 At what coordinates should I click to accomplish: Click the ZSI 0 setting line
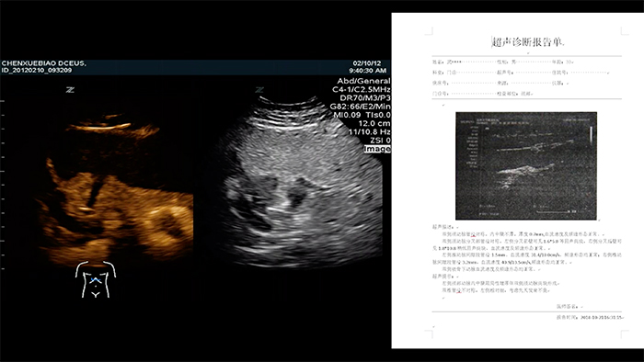(380, 141)
